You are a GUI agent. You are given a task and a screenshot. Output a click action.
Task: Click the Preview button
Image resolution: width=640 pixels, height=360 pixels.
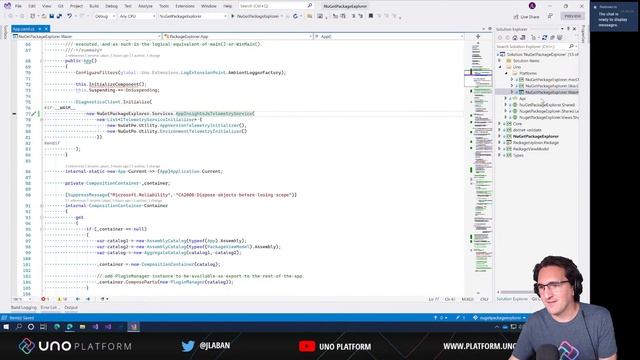[x=572, y=16]
